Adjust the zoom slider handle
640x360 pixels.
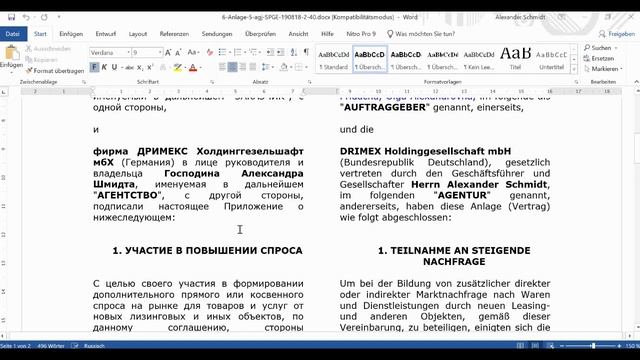[593, 346]
